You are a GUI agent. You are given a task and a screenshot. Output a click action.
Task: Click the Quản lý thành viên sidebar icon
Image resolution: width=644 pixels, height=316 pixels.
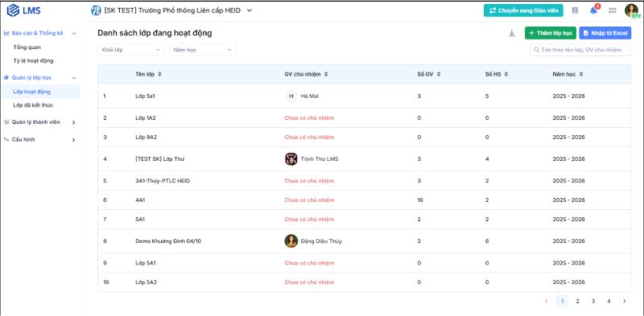pos(6,122)
